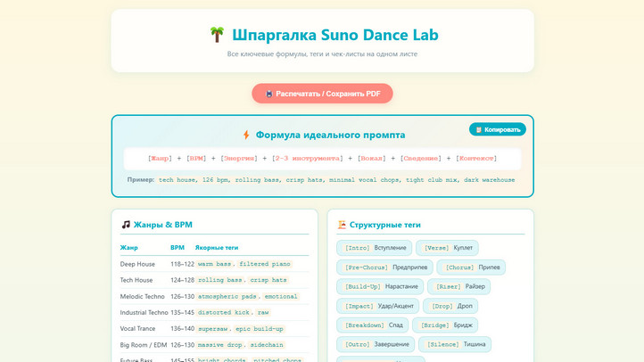Click the [Вокал] formula placeholder
The width and height of the screenshot is (644, 362).
point(371,159)
